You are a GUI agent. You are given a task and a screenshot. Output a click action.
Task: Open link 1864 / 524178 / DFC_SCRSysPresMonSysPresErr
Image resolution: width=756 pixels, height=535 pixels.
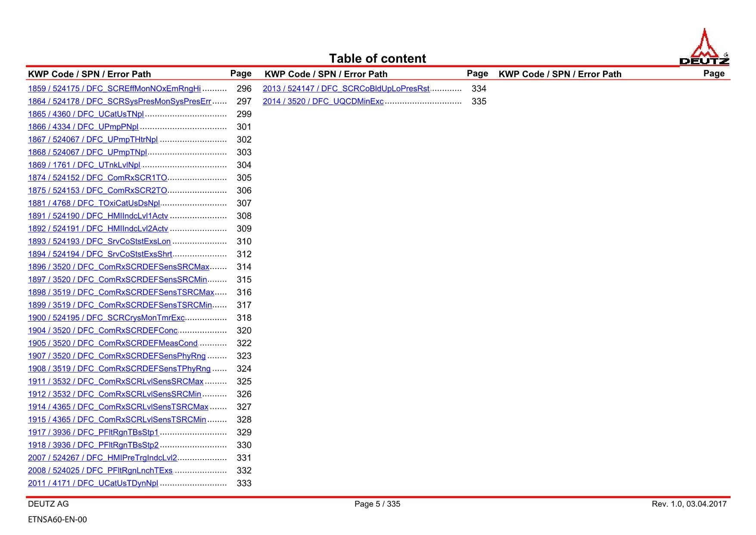click(x=119, y=102)
